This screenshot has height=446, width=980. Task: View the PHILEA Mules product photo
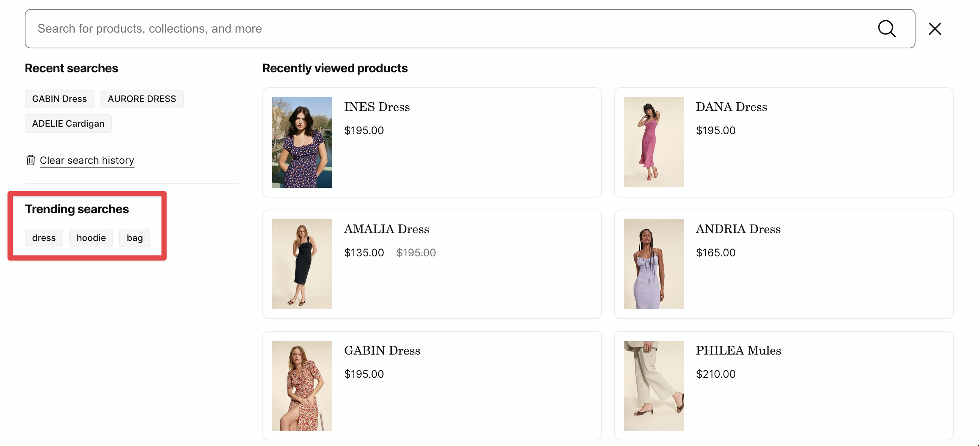653,386
